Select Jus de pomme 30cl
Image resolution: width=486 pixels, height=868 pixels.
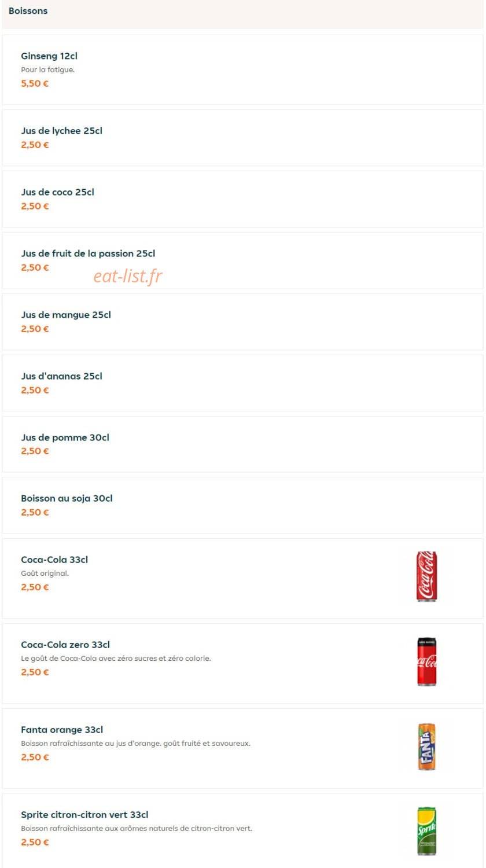pos(242,444)
